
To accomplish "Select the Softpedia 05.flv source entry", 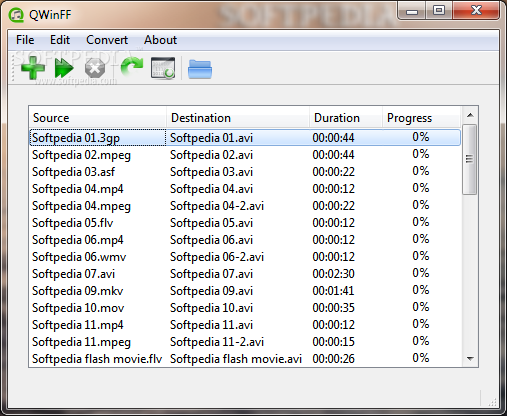I will [x=72, y=223].
